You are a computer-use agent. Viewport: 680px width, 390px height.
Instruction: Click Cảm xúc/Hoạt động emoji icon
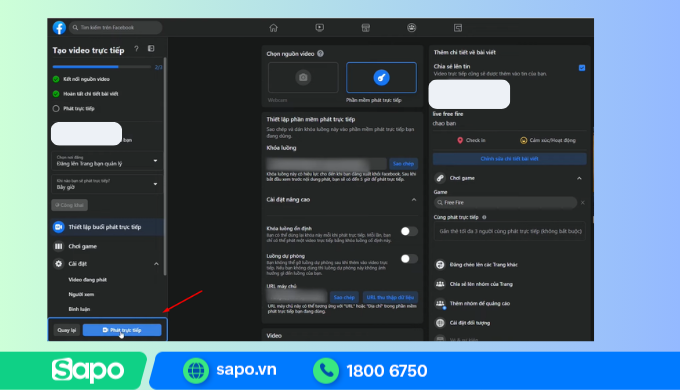(x=523, y=140)
